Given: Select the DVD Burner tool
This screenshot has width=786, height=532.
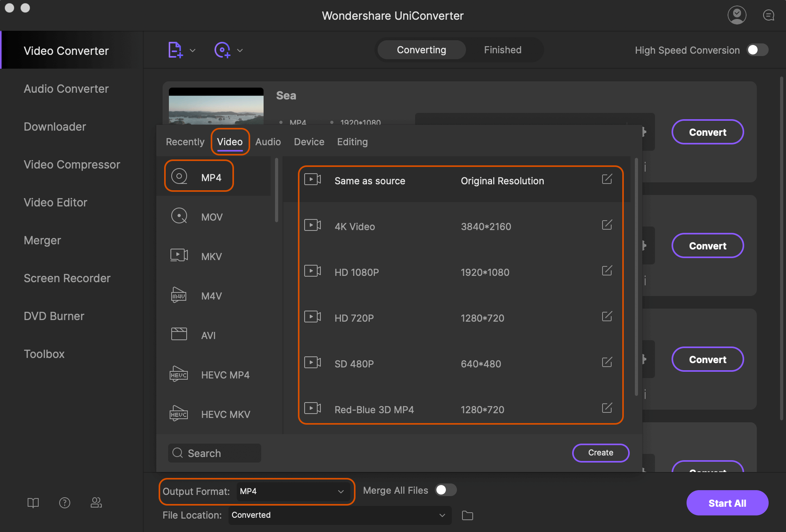Looking at the screenshot, I should (x=54, y=315).
